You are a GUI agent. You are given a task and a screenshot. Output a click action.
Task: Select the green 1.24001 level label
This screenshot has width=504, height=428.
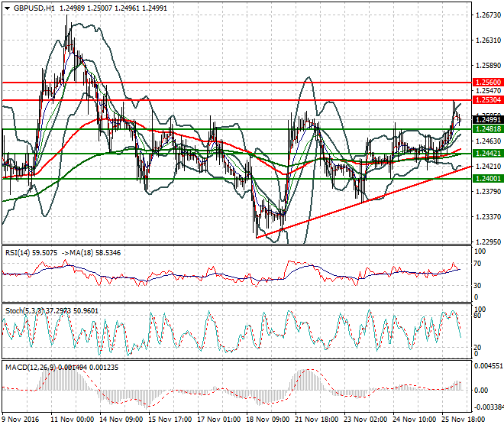489,179
